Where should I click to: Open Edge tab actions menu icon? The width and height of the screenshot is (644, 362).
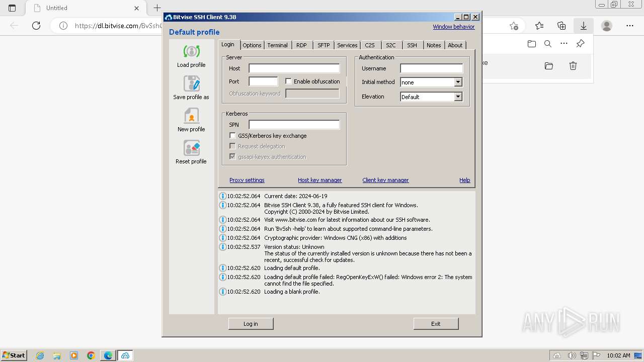click(x=12, y=8)
